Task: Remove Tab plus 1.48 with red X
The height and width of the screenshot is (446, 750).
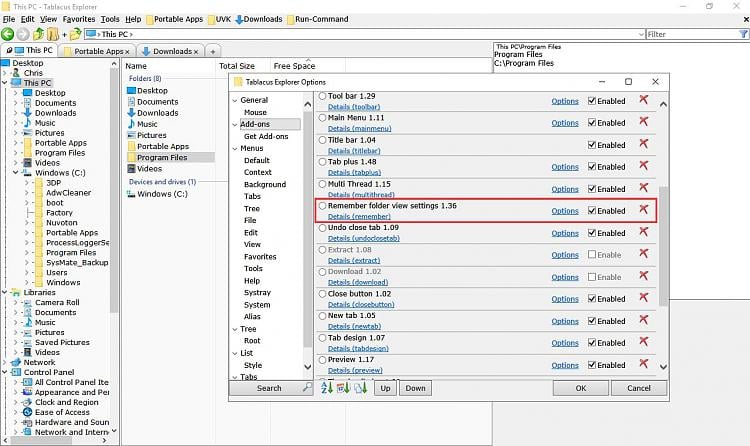Action: point(644,166)
